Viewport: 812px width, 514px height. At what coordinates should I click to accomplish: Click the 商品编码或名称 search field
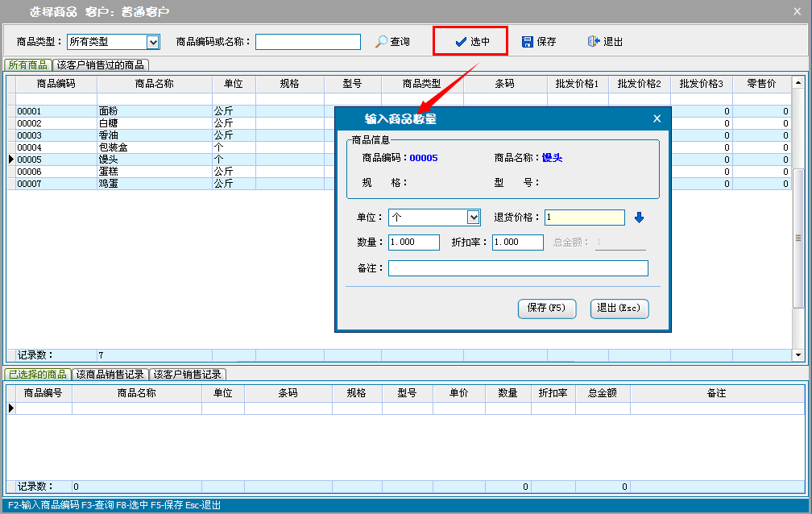point(308,42)
